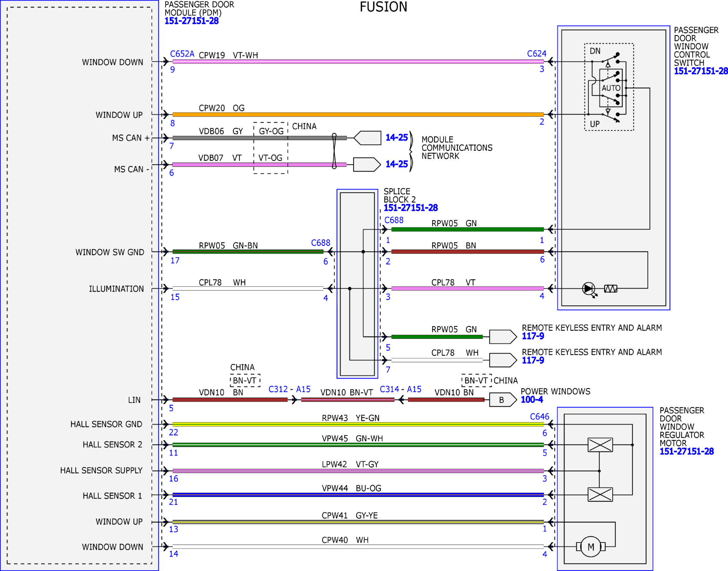Screen dimensions: 728x571
Task: Click the MS CAN - pin label
Action: 132,170
